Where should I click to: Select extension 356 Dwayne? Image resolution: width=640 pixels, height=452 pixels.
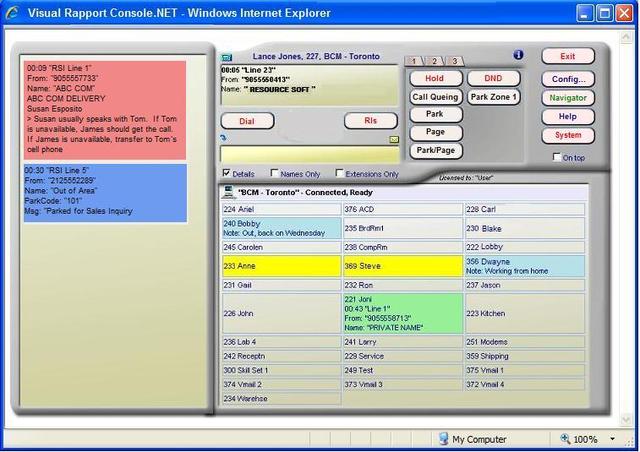tap(525, 266)
